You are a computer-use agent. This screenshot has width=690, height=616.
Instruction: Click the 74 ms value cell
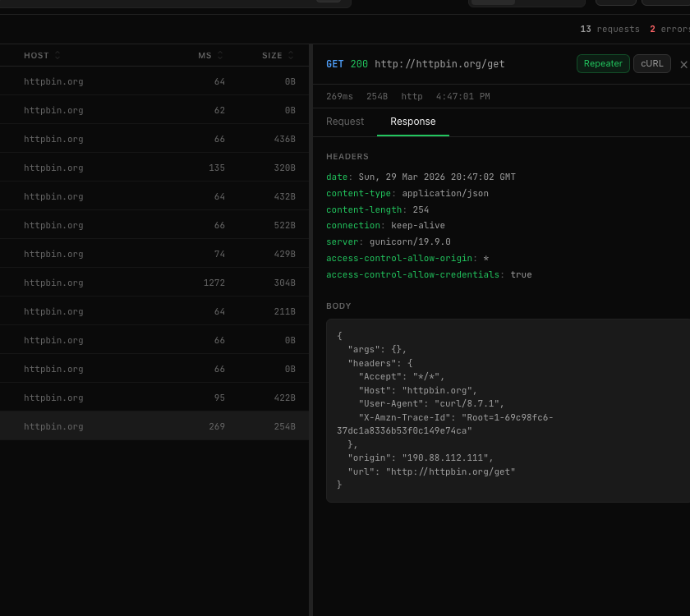coord(219,254)
